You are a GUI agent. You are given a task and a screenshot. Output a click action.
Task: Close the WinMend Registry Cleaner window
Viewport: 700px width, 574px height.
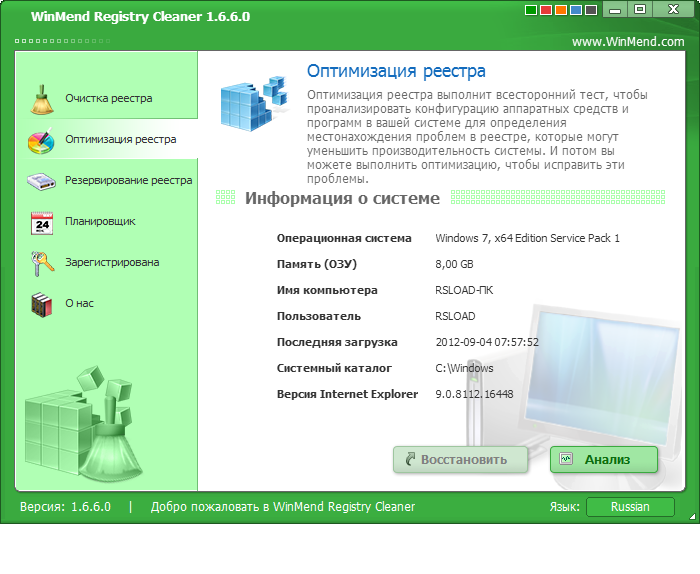(674, 9)
